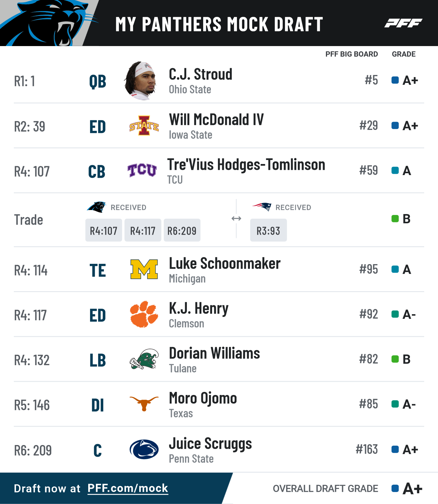The image size is (438, 504).
Task: Select the R3:93 trade pick chip
Action: [x=268, y=230]
